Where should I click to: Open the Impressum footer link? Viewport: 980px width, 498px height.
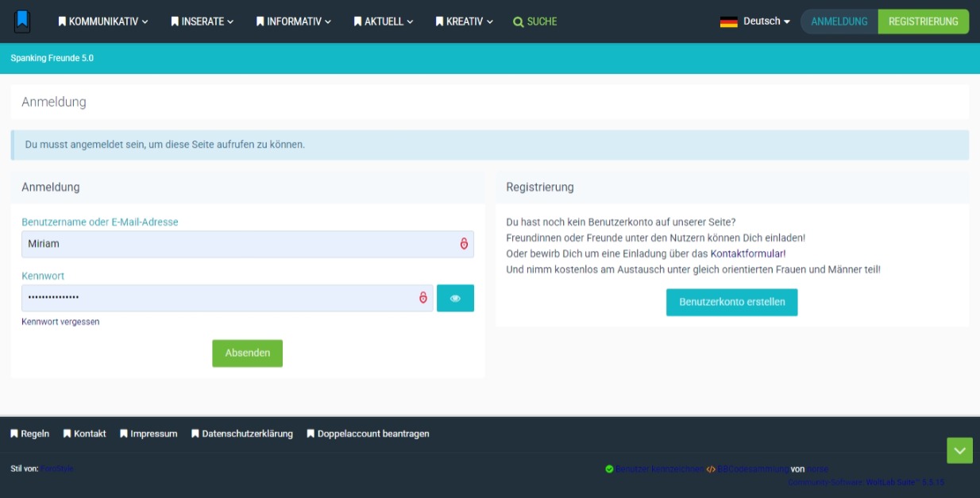(149, 434)
